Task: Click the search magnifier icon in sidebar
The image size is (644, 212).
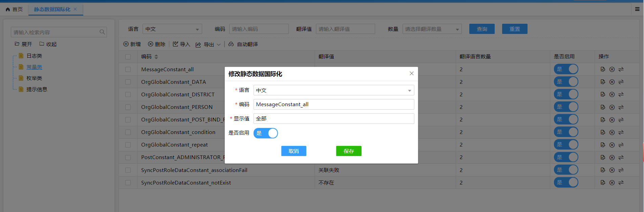Action: (x=102, y=32)
